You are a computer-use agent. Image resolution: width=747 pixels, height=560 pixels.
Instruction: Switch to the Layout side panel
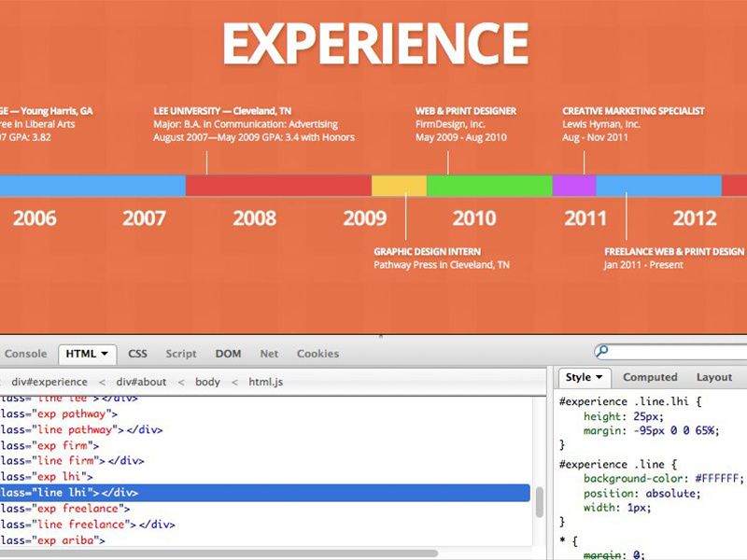click(714, 377)
